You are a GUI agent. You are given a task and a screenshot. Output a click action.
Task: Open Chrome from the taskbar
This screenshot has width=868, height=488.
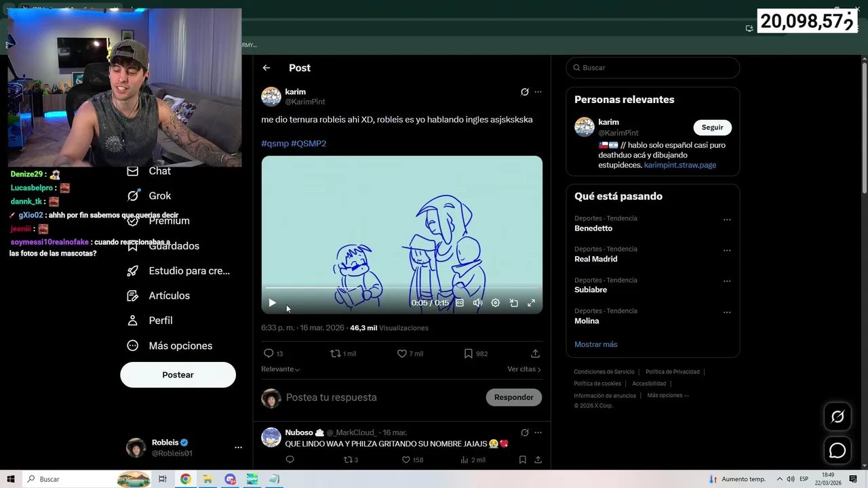185,479
